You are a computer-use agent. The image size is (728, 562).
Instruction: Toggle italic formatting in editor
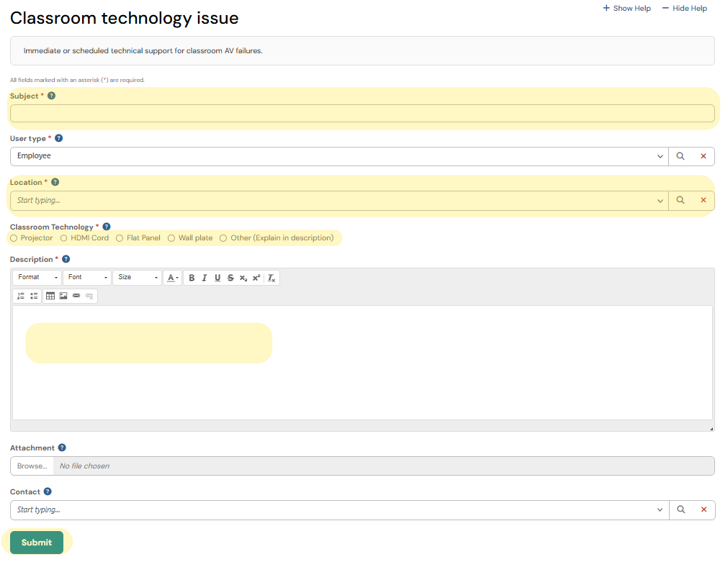pyautogui.click(x=205, y=278)
